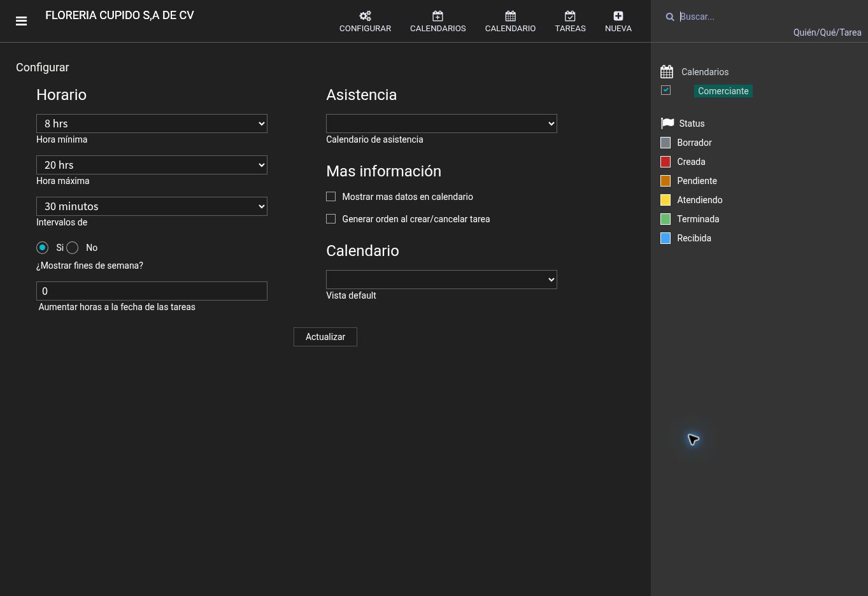Open the CONFIGURAR menu item

[365, 22]
